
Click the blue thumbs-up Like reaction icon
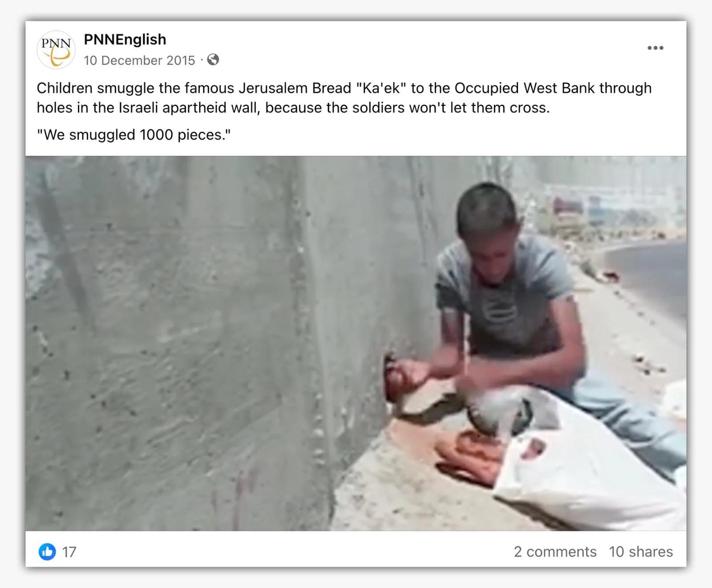point(47,552)
